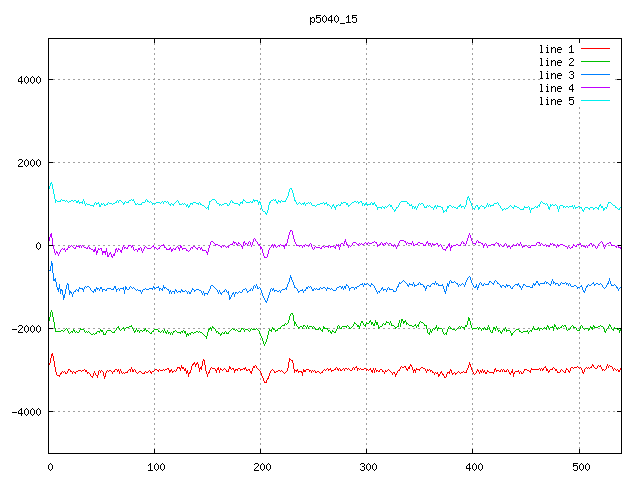Screen dimensions: 640x480
Task: Toggle the "line 5" legend entry
Action: click(556, 101)
